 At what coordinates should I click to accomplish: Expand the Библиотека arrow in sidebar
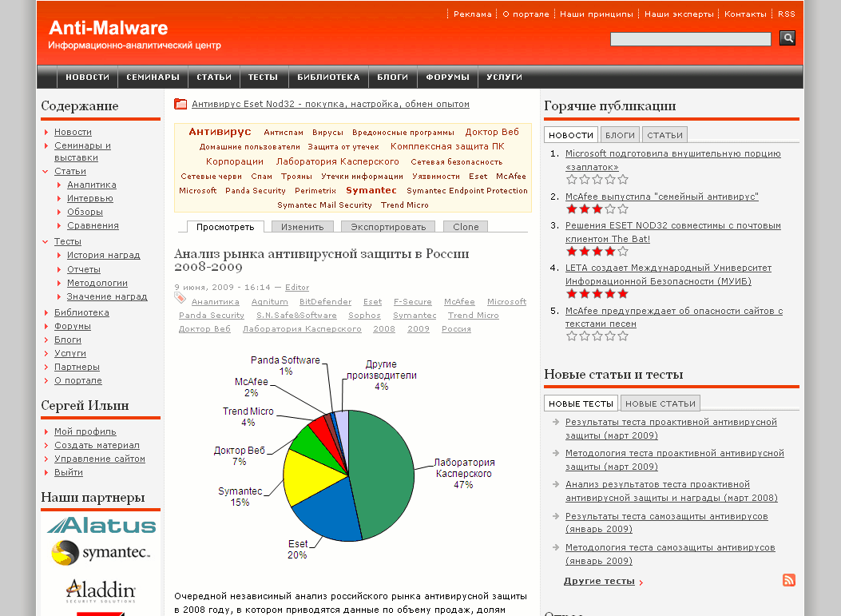coord(46,312)
